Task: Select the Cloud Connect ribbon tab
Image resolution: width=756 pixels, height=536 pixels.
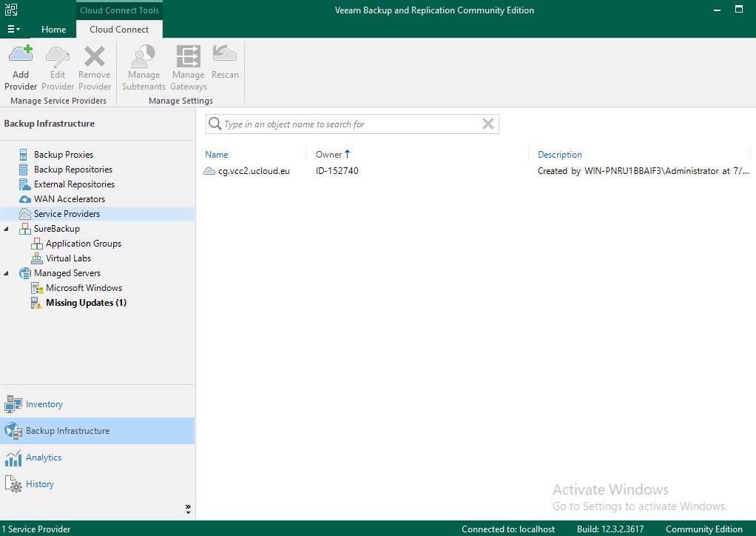Action: (x=119, y=30)
